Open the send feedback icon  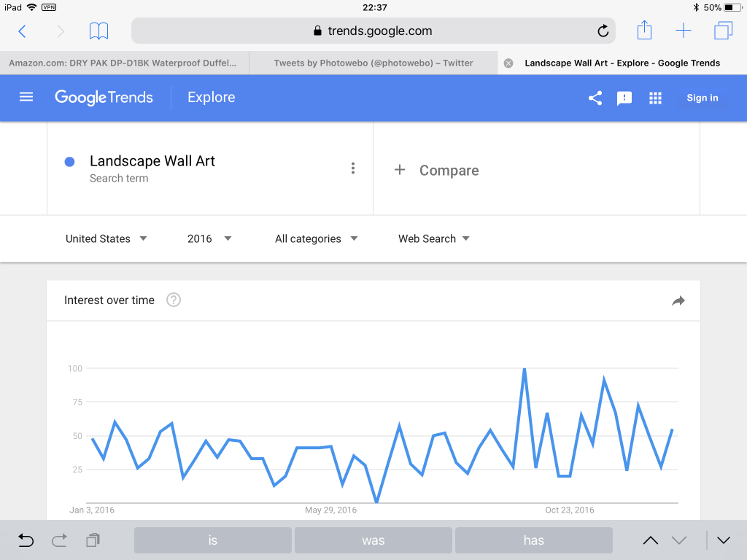point(624,98)
